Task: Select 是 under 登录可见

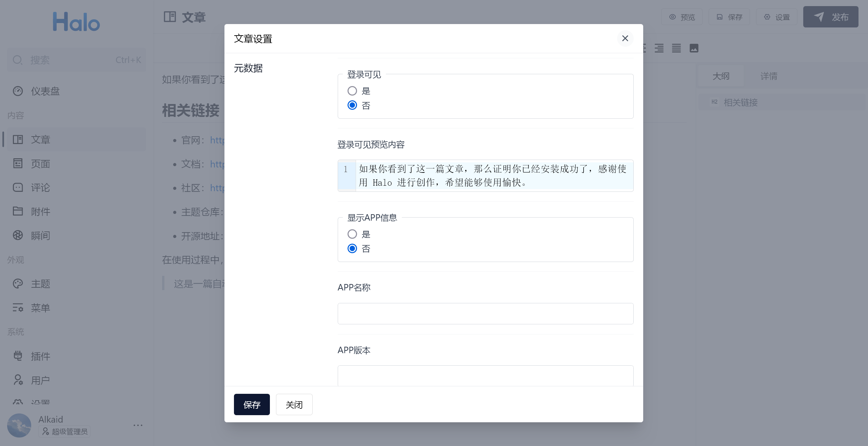Action: click(352, 91)
